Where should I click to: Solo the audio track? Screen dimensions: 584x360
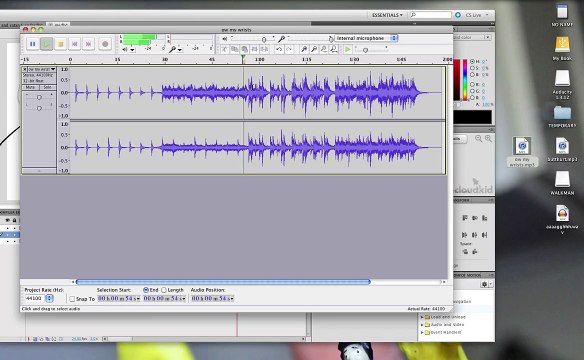tap(48, 87)
